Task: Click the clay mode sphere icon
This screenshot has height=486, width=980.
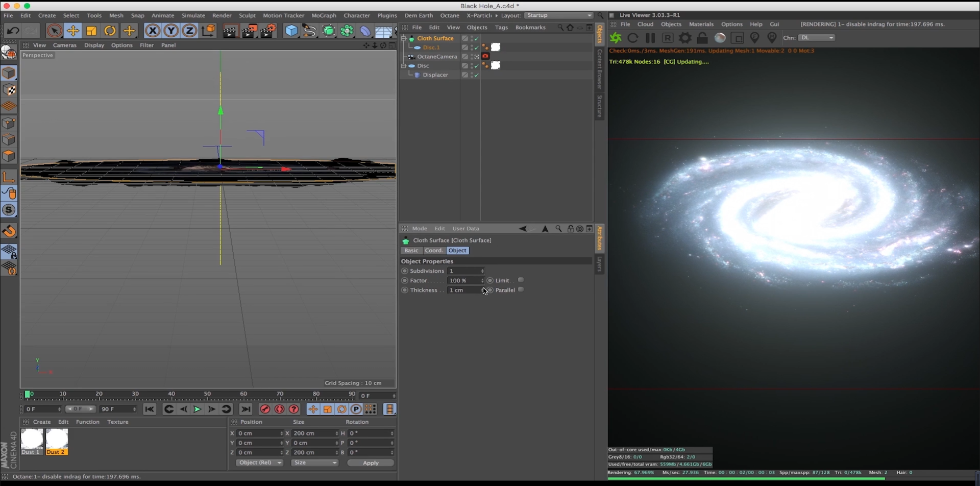Action: coord(720,38)
